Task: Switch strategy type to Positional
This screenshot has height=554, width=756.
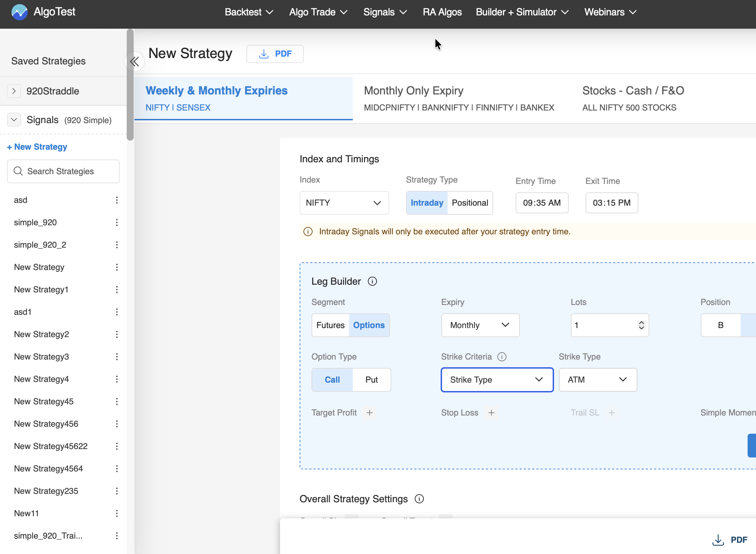Action: click(470, 203)
